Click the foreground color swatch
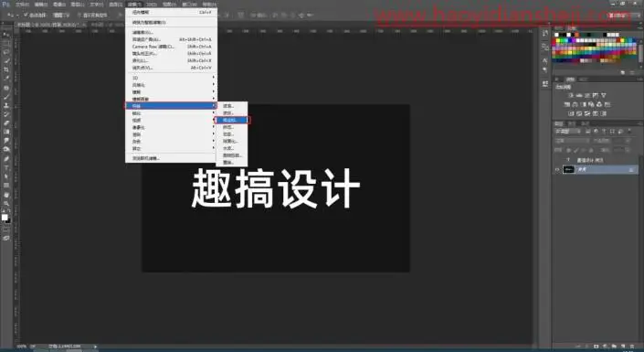Screen dimensions: 644x352 click(5, 217)
